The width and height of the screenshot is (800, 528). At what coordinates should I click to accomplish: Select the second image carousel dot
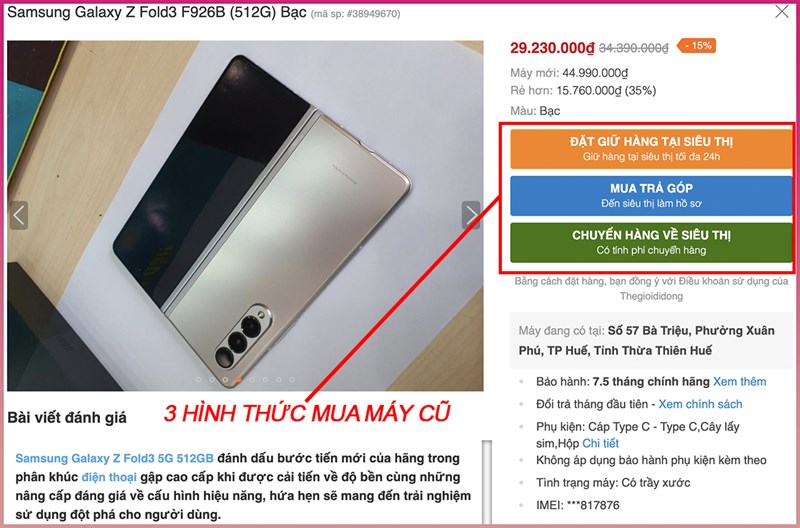coord(212,380)
